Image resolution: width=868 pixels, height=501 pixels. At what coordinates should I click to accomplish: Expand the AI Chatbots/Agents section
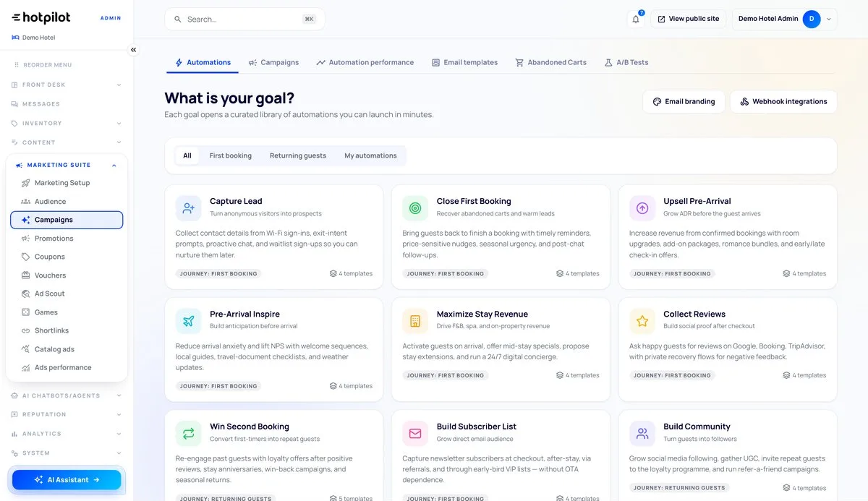(67, 395)
